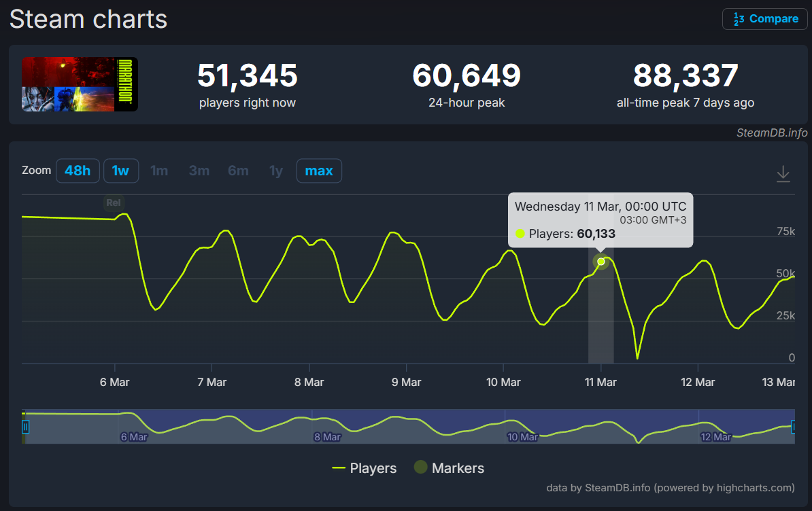
Task: Click right navigator range handle
Action: pos(793,427)
